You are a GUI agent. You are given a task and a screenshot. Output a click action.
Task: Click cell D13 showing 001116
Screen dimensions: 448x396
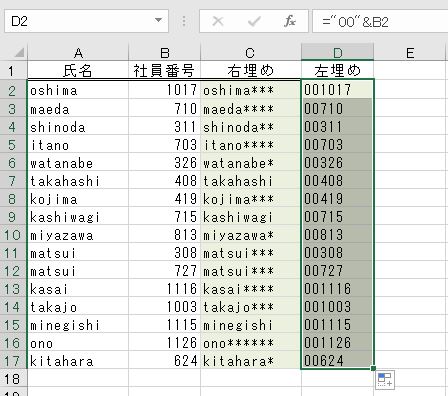[x=337, y=289]
